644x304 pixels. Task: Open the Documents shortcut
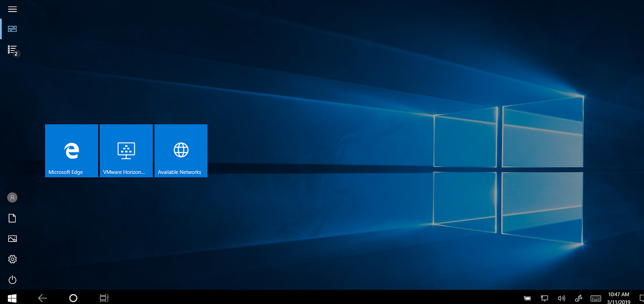(12, 218)
